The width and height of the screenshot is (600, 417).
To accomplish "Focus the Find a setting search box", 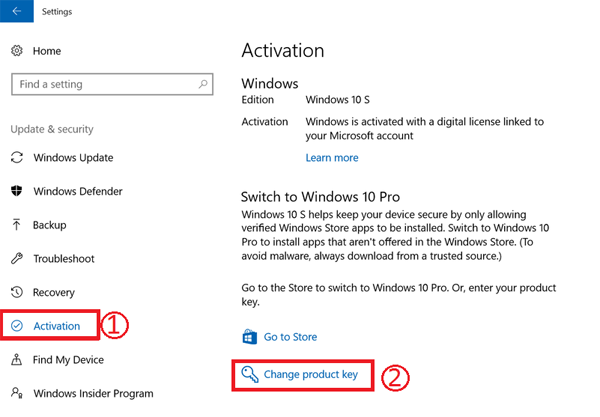I will 112,84.
